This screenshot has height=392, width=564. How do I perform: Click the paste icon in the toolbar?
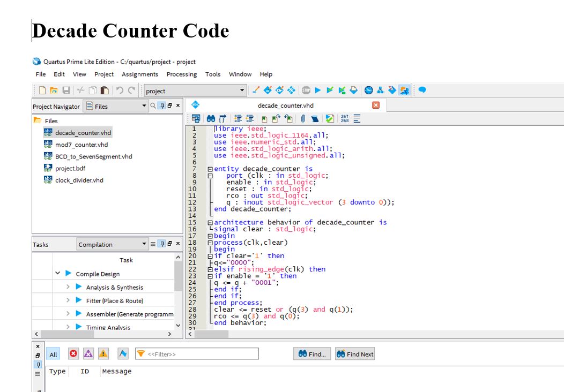click(104, 90)
